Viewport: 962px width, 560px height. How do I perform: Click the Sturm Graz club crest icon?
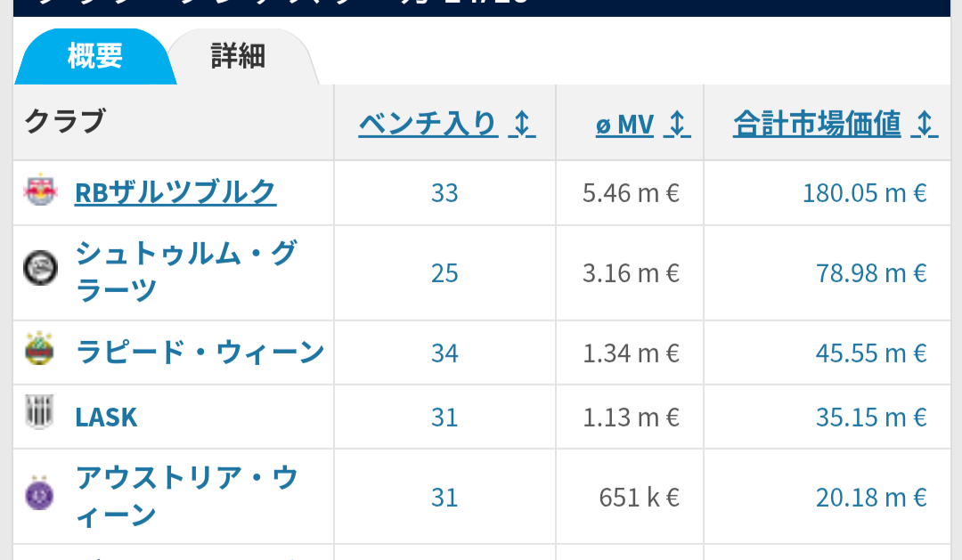[40, 268]
